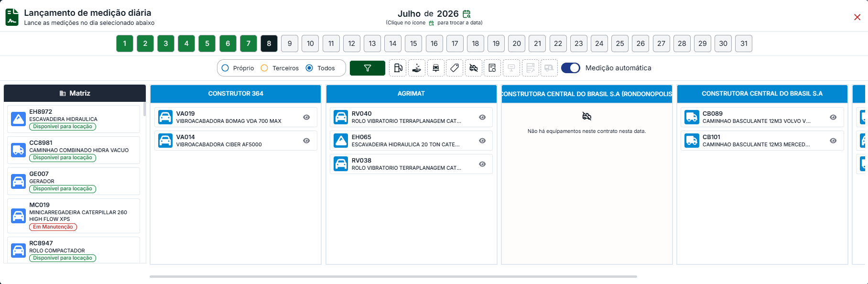Toggle the Medição automática switch
The height and width of the screenshot is (284, 868).
coord(571,68)
